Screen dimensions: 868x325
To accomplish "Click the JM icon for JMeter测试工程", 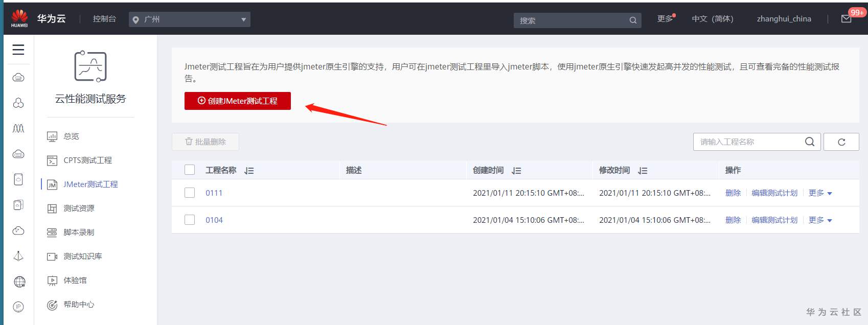I will coord(52,184).
